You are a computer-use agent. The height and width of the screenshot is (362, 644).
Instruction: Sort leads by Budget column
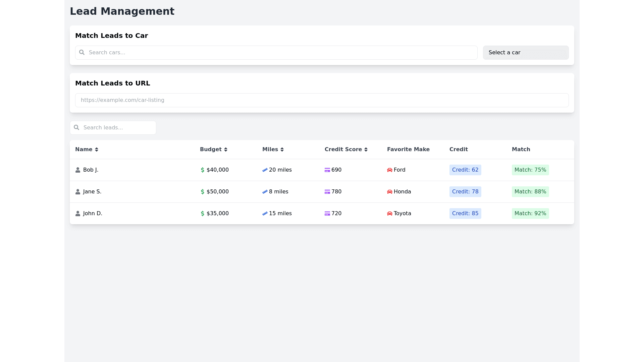click(x=214, y=149)
